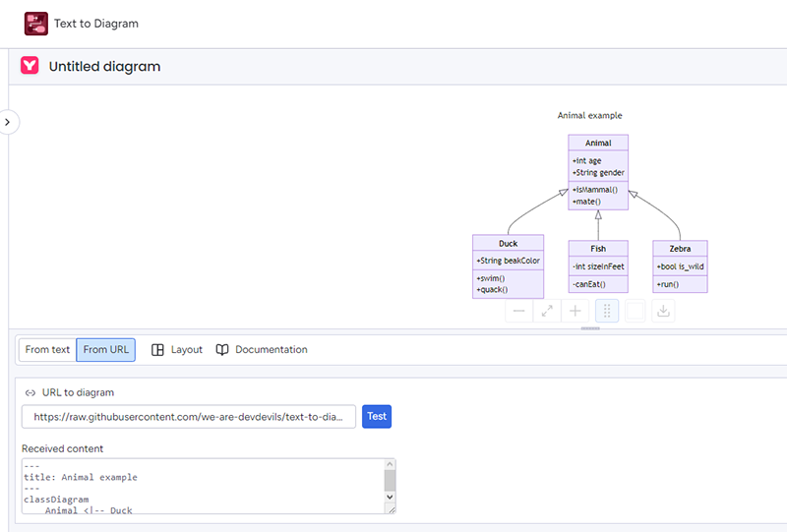Toggle the blank background square button
The height and width of the screenshot is (532, 787).
click(x=636, y=311)
